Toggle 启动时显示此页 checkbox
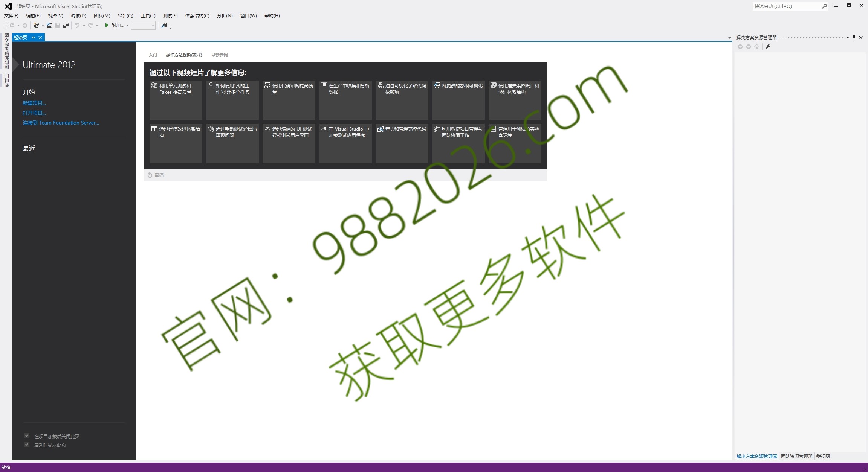The width and height of the screenshot is (868, 472). tap(27, 444)
